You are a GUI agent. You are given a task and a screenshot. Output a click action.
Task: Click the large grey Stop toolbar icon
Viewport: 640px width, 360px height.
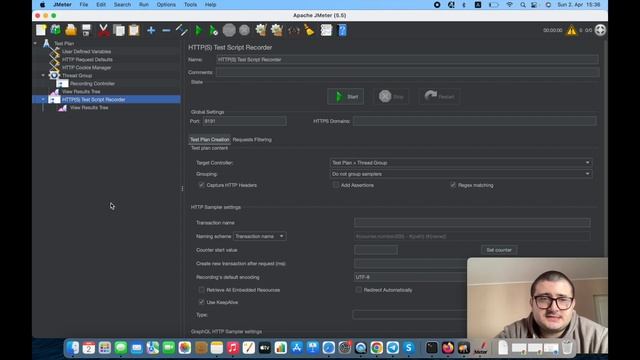tap(229, 30)
